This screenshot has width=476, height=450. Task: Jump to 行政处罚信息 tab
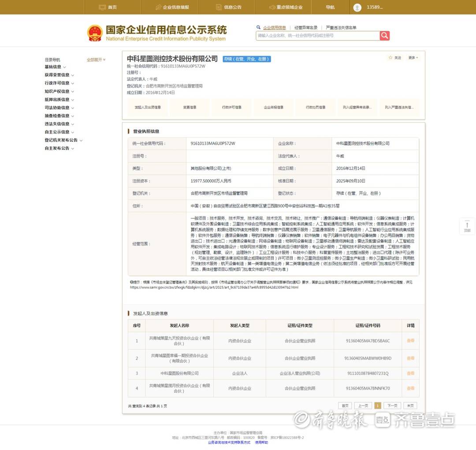[x=316, y=107]
